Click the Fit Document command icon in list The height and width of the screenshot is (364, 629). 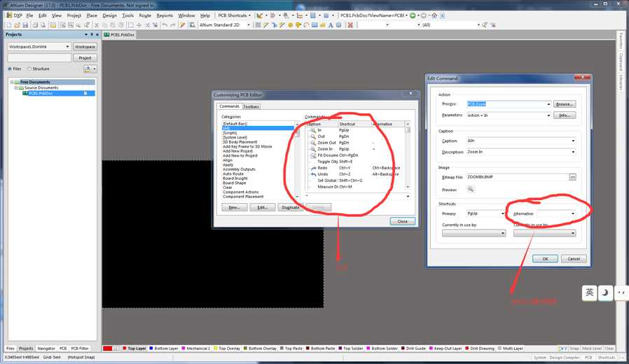tap(313, 155)
